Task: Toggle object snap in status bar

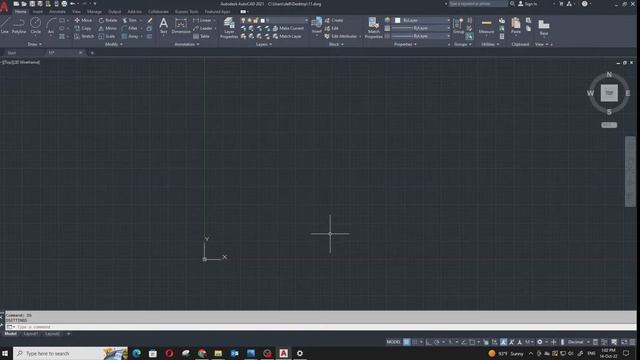Action: tap(472, 342)
